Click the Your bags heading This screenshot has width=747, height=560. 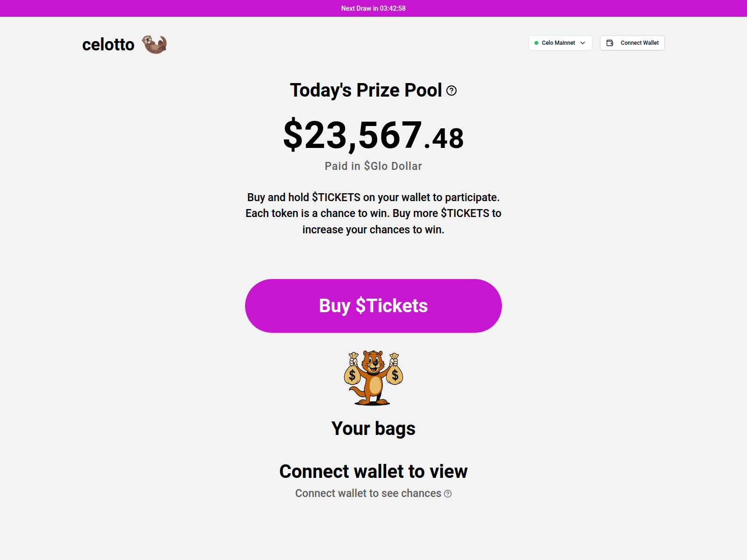click(373, 428)
